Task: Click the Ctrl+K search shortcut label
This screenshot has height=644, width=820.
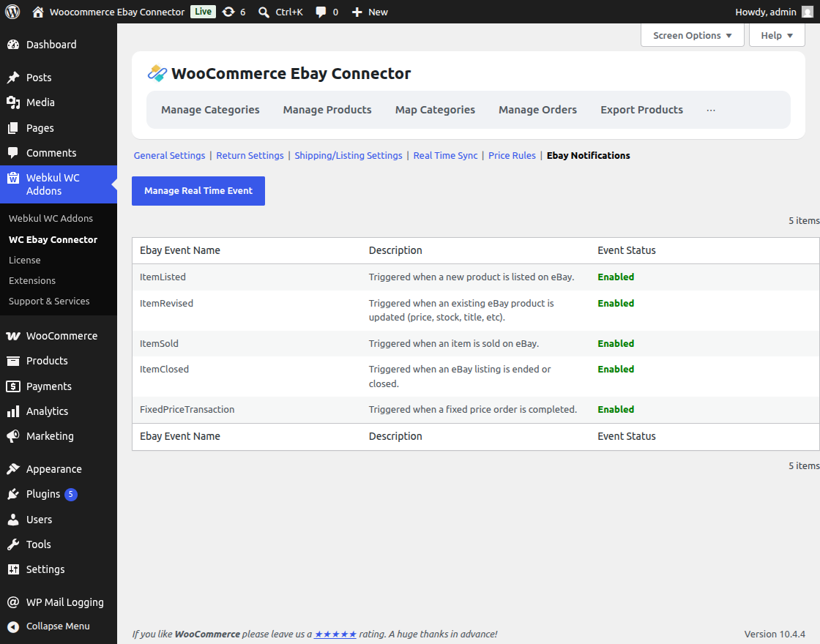Action: click(x=289, y=12)
